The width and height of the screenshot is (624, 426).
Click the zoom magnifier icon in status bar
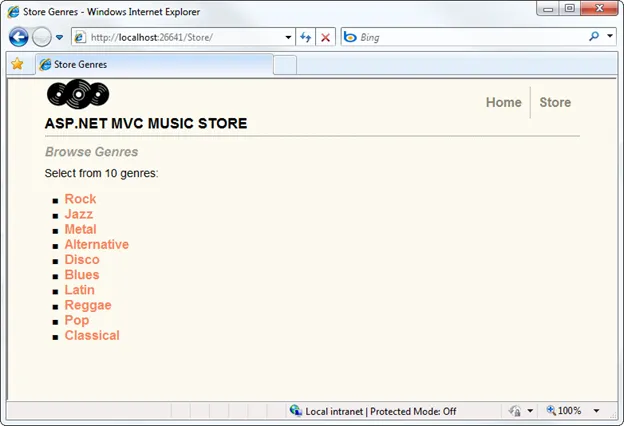pos(551,411)
